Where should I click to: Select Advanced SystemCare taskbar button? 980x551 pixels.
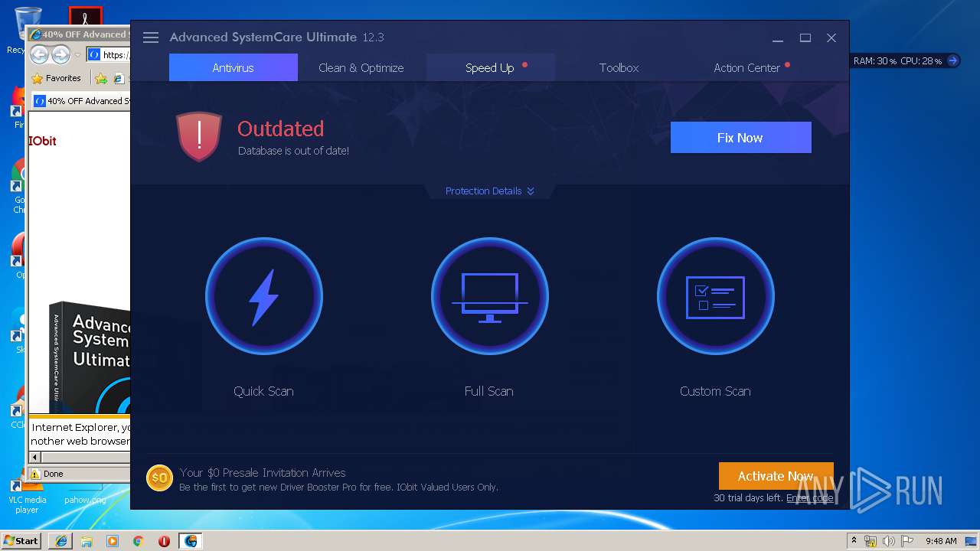click(x=191, y=541)
